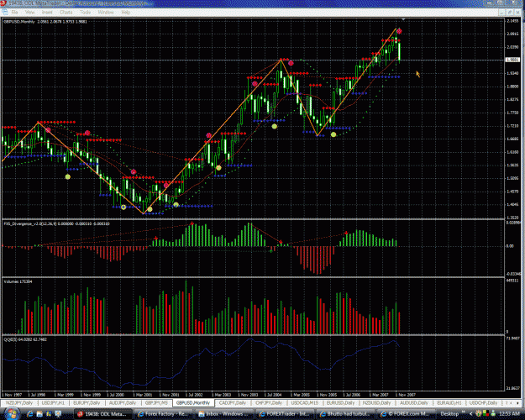Switch to the CHFJPY,Daily chart tab
The width and height of the screenshot is (525, 420).
[269, 402]
